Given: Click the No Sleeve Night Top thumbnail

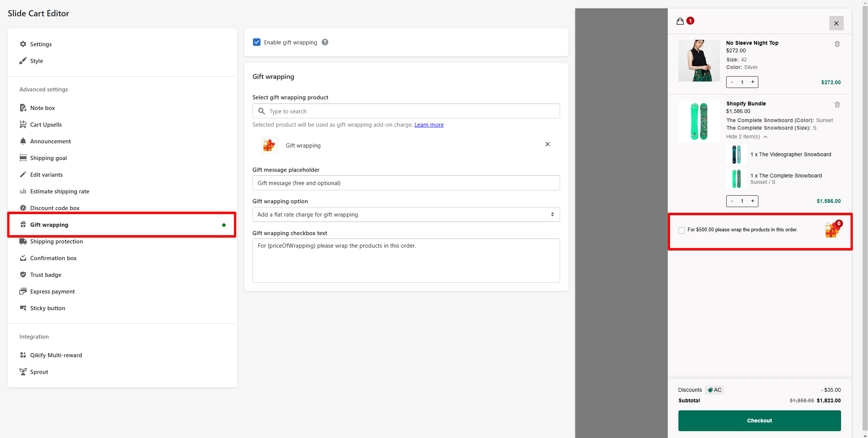Looking at the screenshot, I should (699, 61).
